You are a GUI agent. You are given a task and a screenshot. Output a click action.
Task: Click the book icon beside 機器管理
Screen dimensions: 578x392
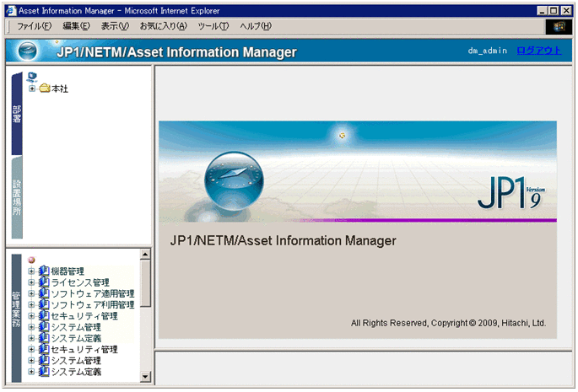[44, 271]
